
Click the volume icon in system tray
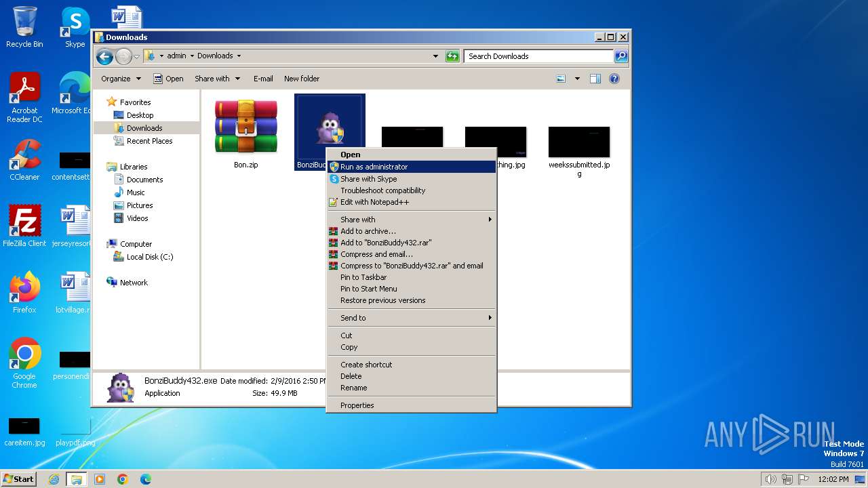(x=770, y=479)
